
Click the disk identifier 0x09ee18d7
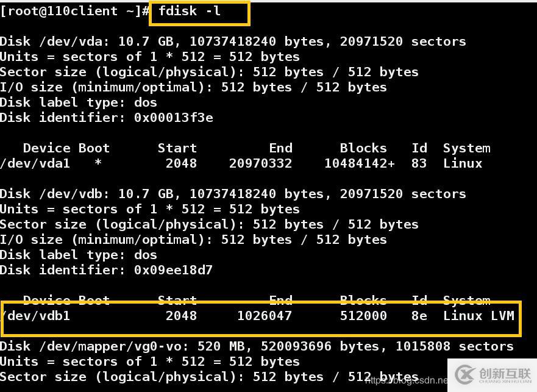click(x=173, y=270)
